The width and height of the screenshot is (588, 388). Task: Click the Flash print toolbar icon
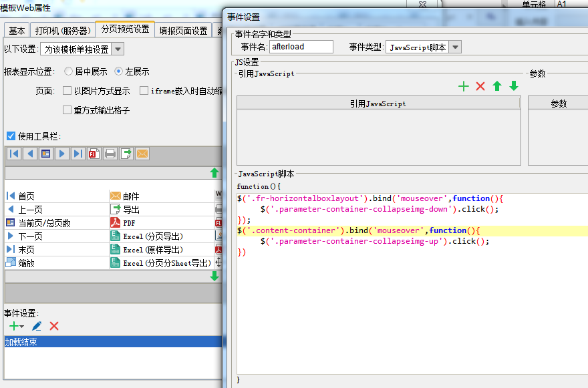(94, 154)
